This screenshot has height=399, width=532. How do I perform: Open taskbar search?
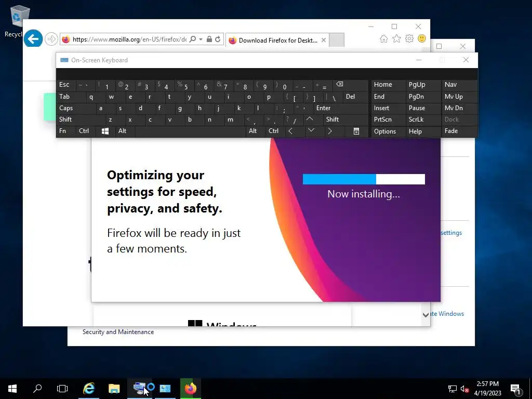(x=37, y=389)
